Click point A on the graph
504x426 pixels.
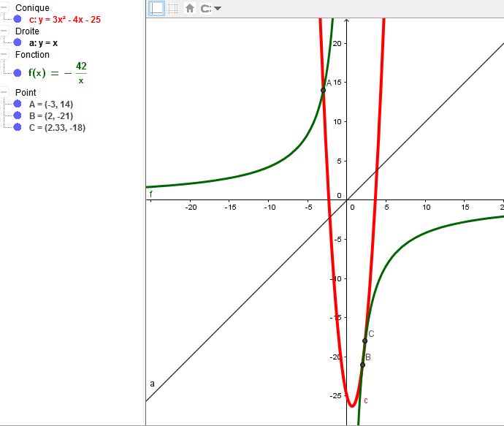coord(323,90)
